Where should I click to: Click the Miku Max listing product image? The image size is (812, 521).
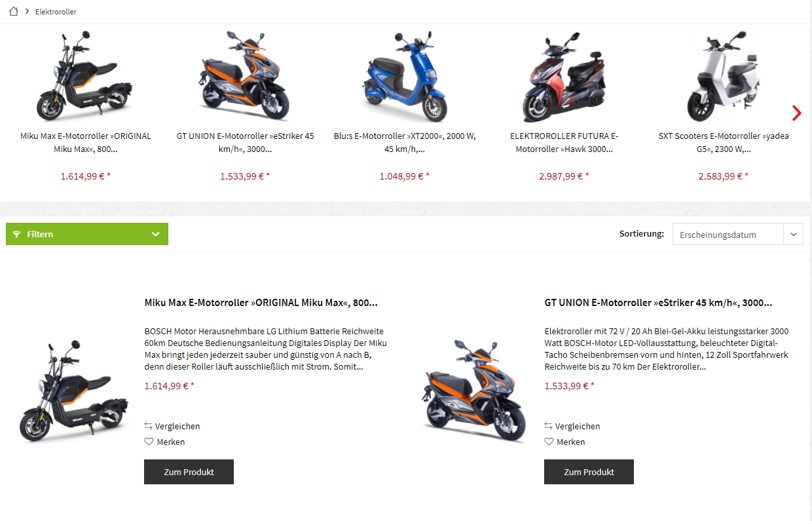75,391
